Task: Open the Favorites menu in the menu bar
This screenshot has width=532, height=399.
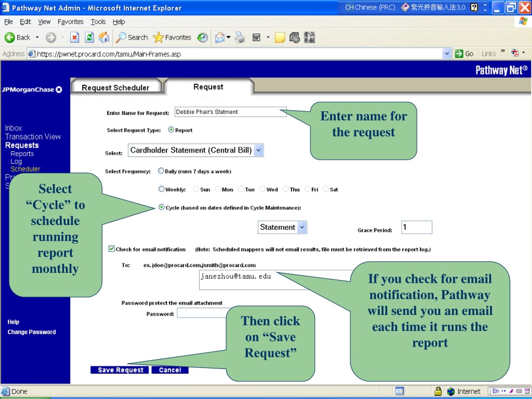Action: point(70,22)
